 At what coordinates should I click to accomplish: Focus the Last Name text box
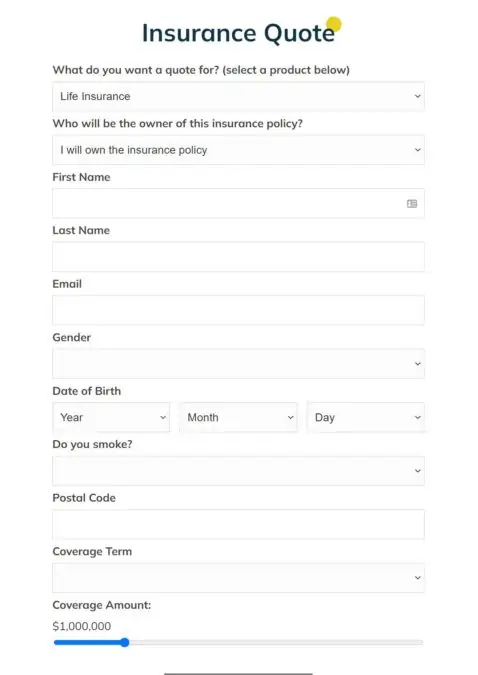[238, 257]
